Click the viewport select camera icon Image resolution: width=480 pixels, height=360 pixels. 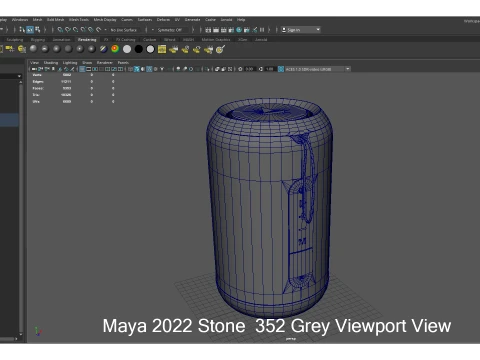coord(34,69)
